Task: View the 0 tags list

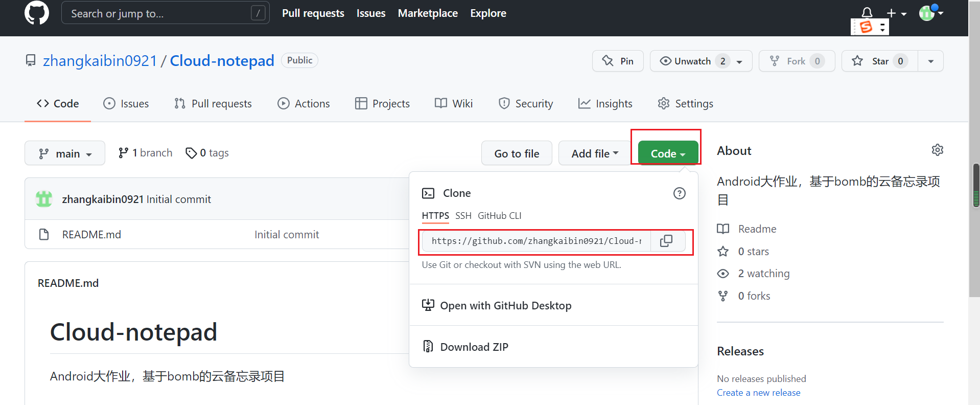Action: [x=207, y=153]
